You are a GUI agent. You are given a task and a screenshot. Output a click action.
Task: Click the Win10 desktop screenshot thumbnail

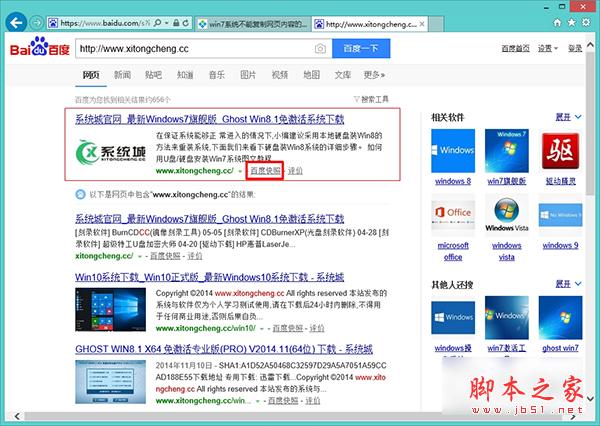[111, 310]
